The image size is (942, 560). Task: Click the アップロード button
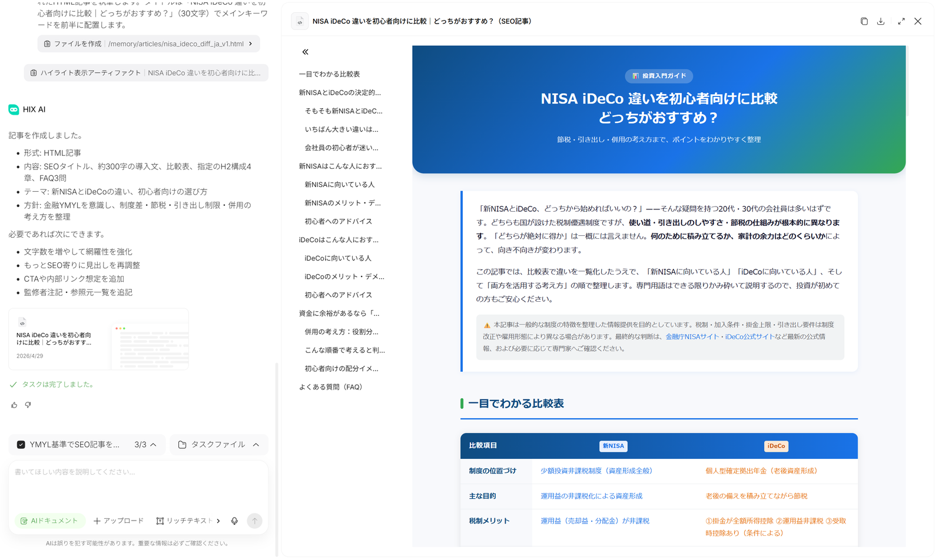tap(118, 521)
